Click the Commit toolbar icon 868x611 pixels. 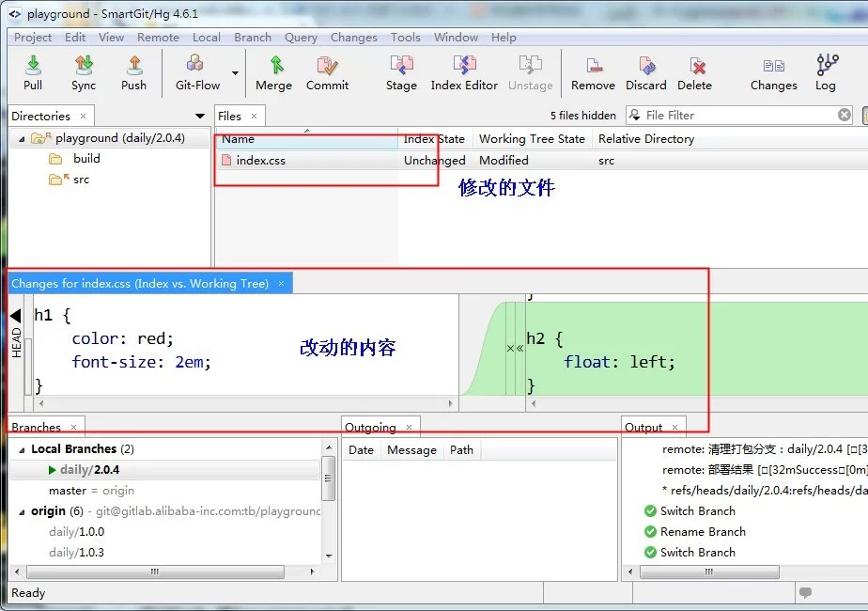[327, 71]
